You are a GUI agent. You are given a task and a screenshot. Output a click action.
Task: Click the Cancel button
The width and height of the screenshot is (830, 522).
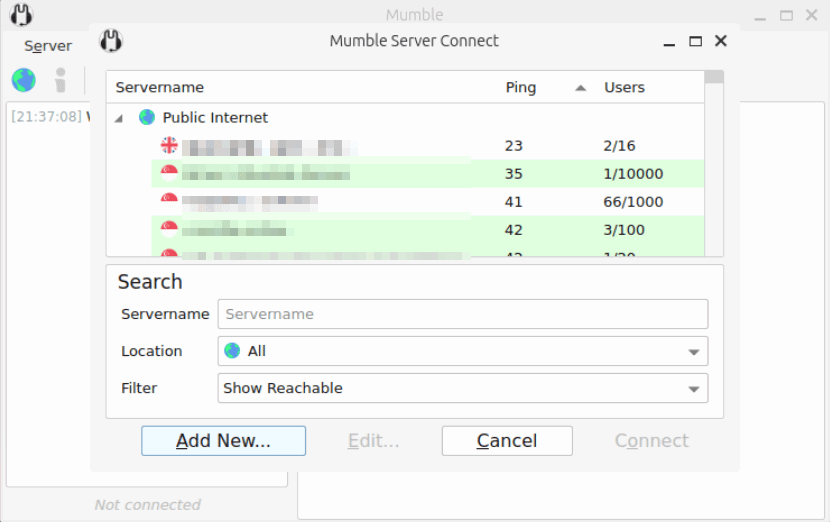pos(507,440)
